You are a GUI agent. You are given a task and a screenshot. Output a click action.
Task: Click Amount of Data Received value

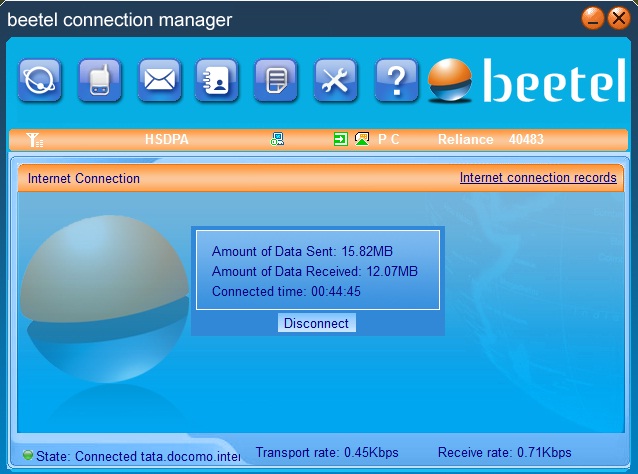[392, 271]
